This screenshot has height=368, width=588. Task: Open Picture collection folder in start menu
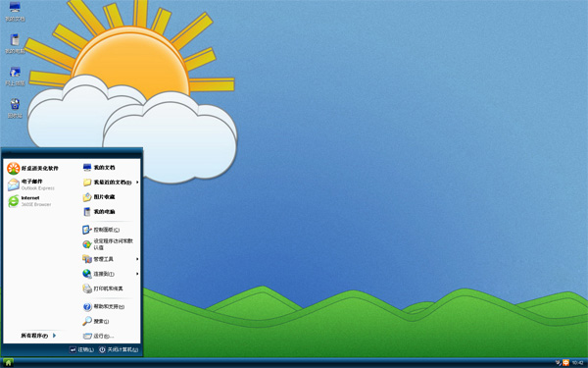tap(99, 197)
